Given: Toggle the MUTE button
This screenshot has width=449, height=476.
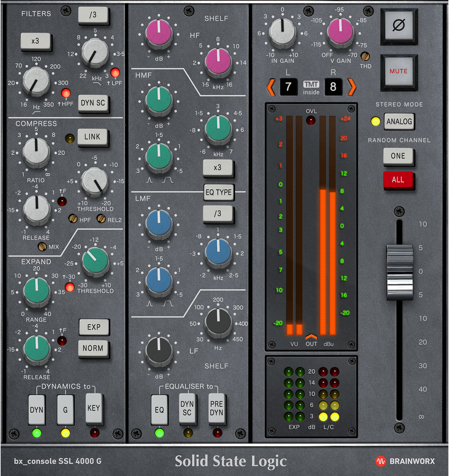Looking at the screenshot, I should [x=398, y=72].
